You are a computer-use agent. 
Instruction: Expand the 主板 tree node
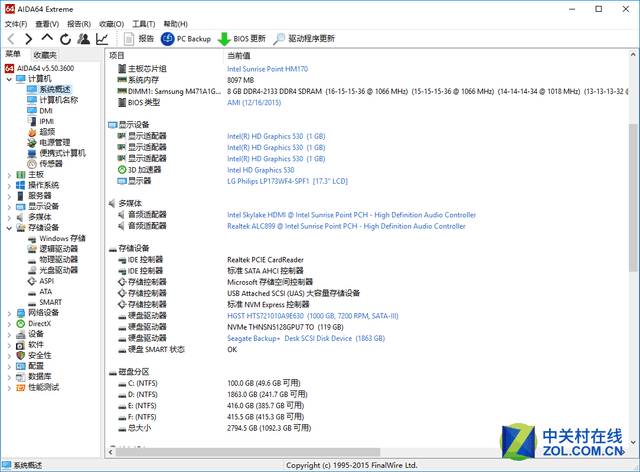9,175
